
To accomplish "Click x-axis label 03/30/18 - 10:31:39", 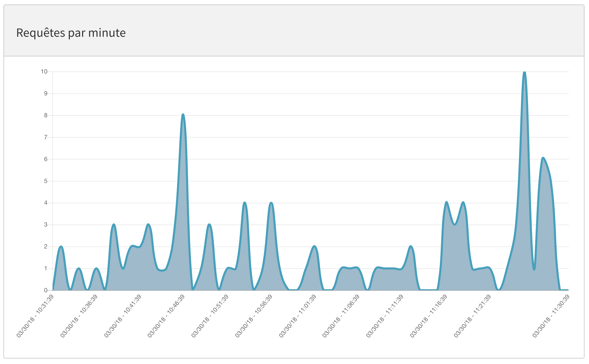I will [35, 316].
